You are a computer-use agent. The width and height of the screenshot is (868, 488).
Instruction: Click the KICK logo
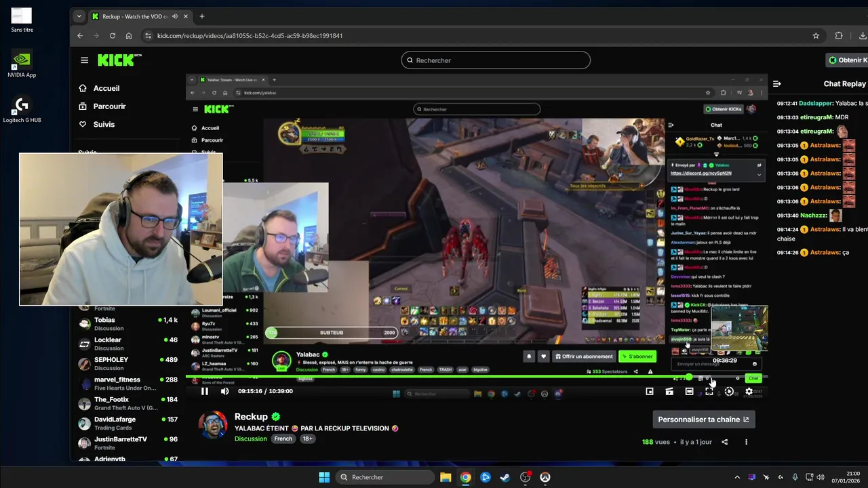click(119, 60)
